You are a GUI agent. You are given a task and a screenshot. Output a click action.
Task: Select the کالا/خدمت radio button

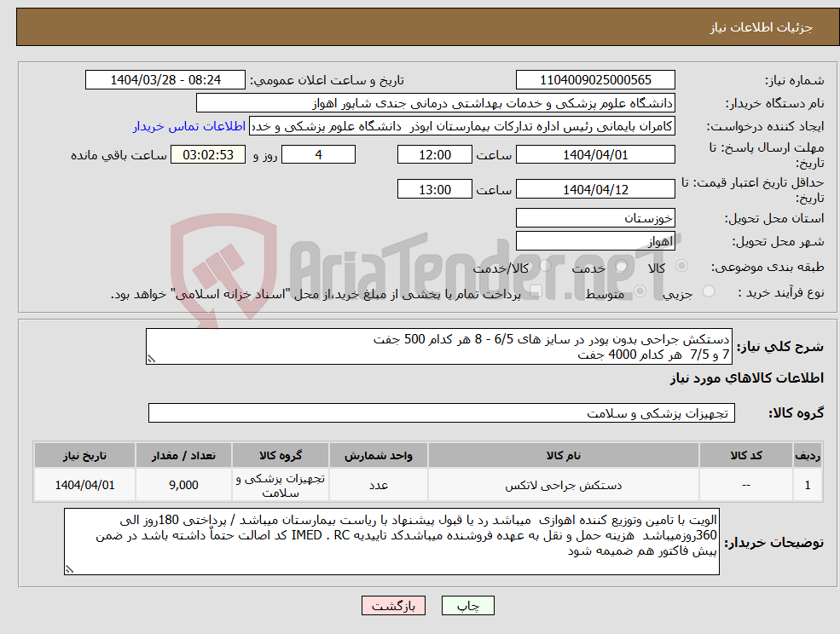tap(545, 266)
